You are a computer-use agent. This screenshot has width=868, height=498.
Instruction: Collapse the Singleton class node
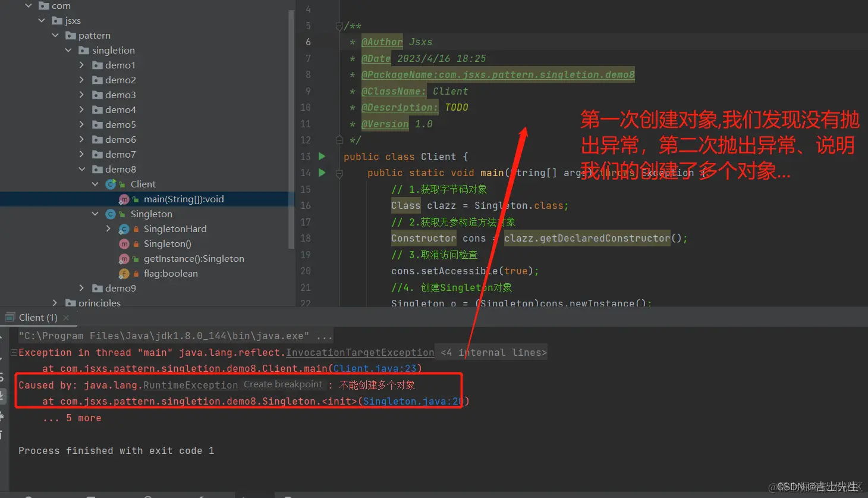(95, 214)
